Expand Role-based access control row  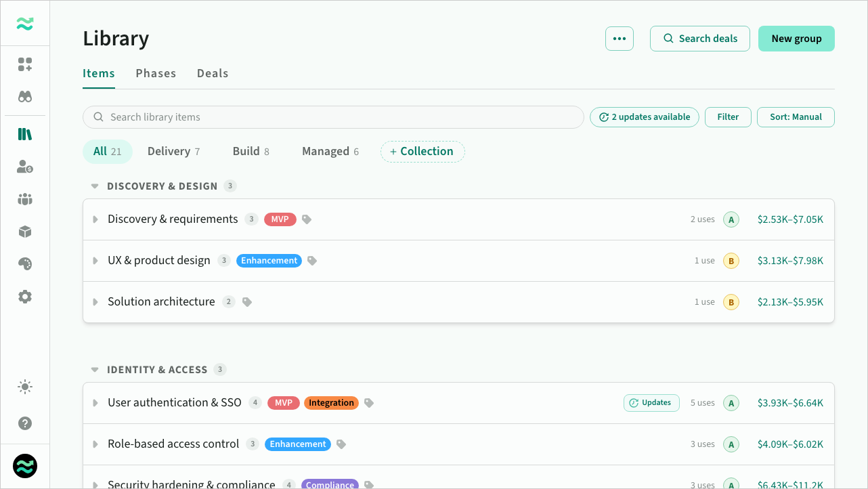pos(95,444)
